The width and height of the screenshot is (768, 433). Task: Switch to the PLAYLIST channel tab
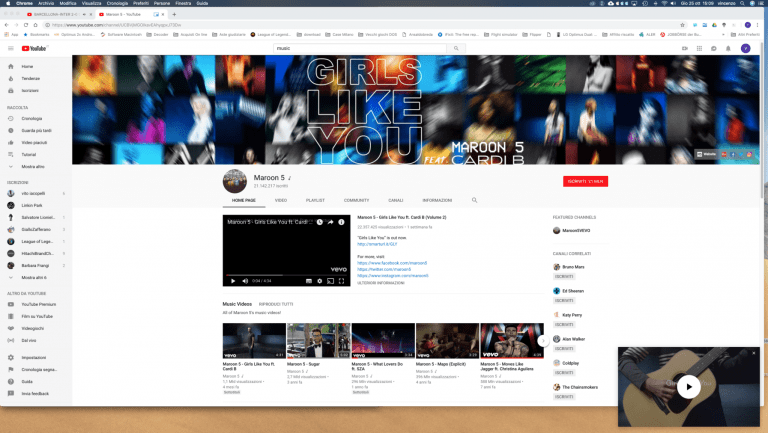(x=315, y=200)
